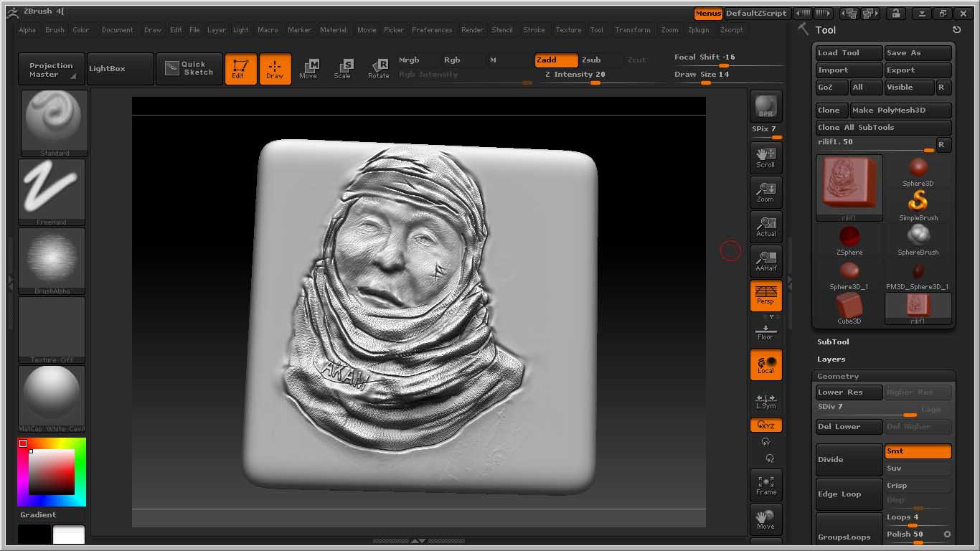
Task: Expand the SubTool palette section
Action: point(833,342)
